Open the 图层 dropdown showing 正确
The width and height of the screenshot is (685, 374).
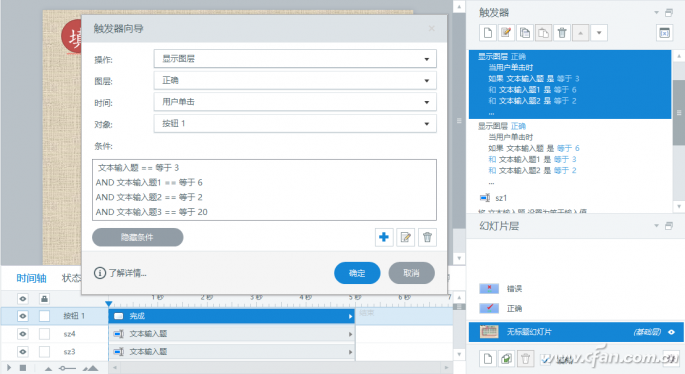pyautogui.click(x=295, y=80)
